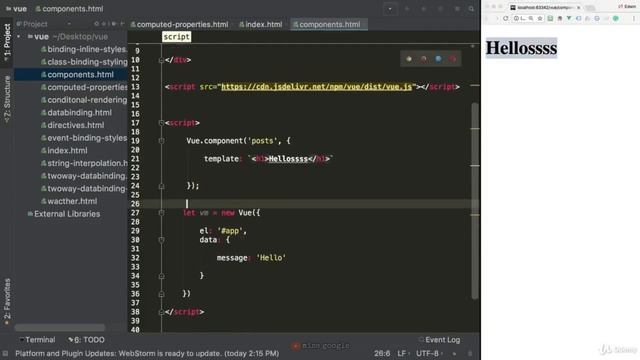640x360 pixels.
Task: Open in Firefox from the floating browser icons
Action: pos(424,59)
